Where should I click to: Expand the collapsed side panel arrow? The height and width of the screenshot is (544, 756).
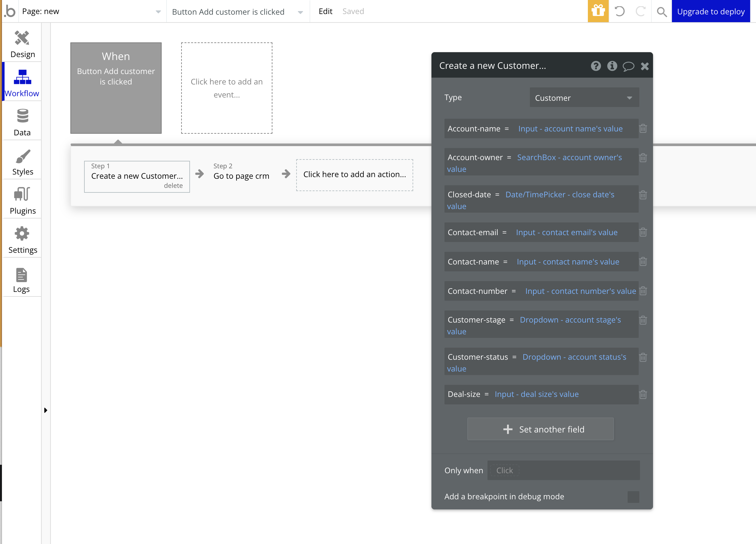(46, 410)
